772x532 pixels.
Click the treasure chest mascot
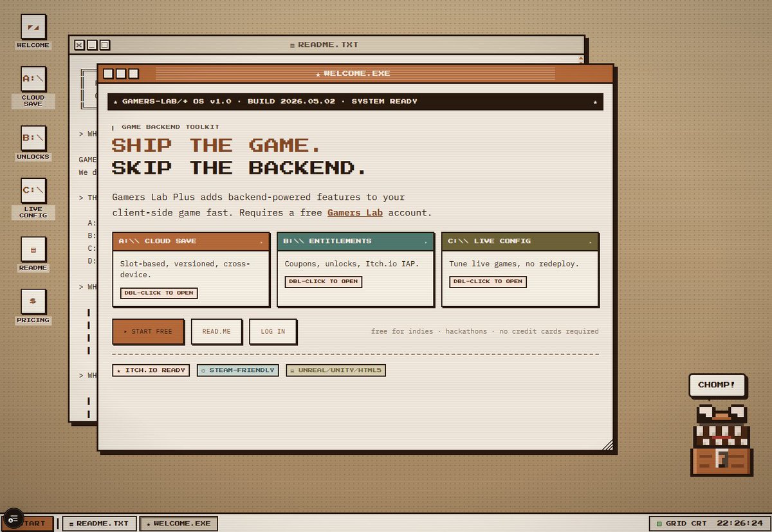721,440
